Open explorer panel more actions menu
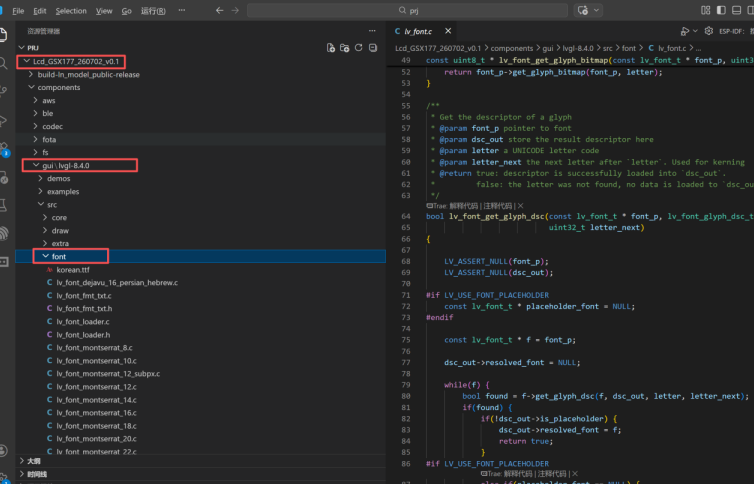Image resolution: width=754 pixels, height=484 pixels. [372, 31]
